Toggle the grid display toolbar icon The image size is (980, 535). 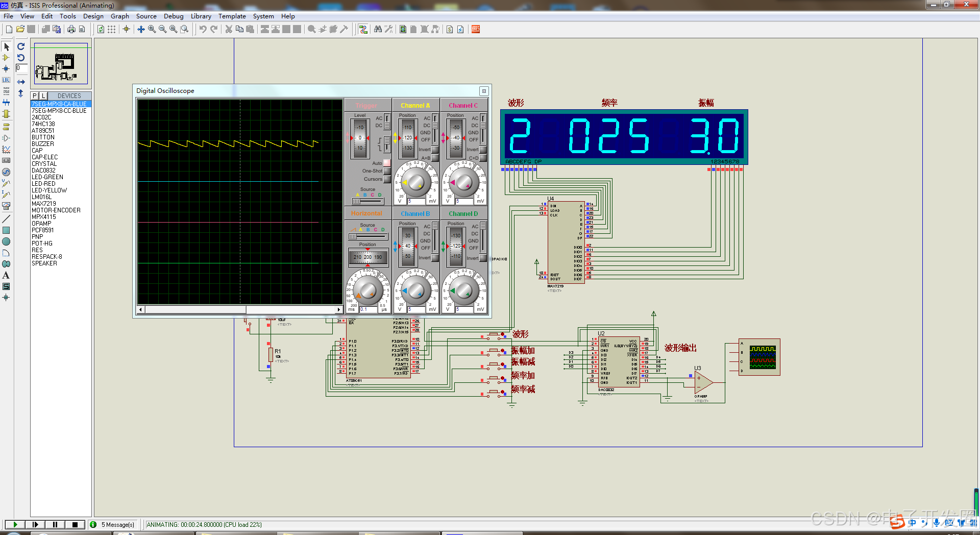click(111, 29)
